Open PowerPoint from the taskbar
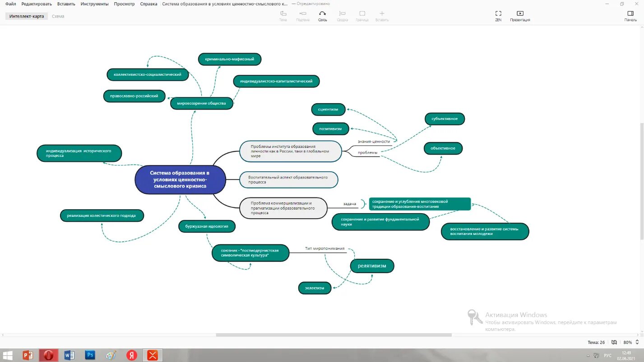644x362 pixels. coord(28,355)
